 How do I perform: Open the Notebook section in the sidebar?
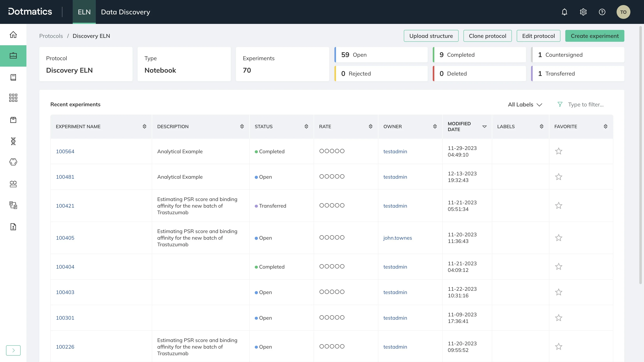click(13, 77)
